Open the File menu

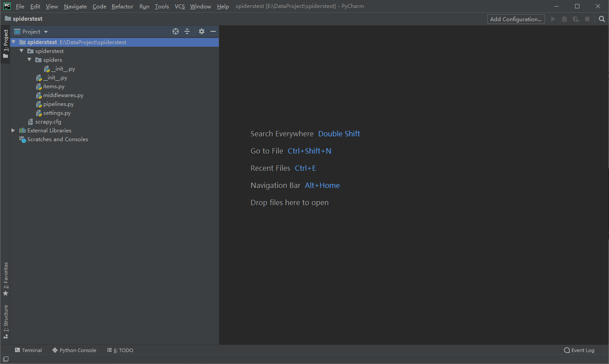(x=20, y=7)
